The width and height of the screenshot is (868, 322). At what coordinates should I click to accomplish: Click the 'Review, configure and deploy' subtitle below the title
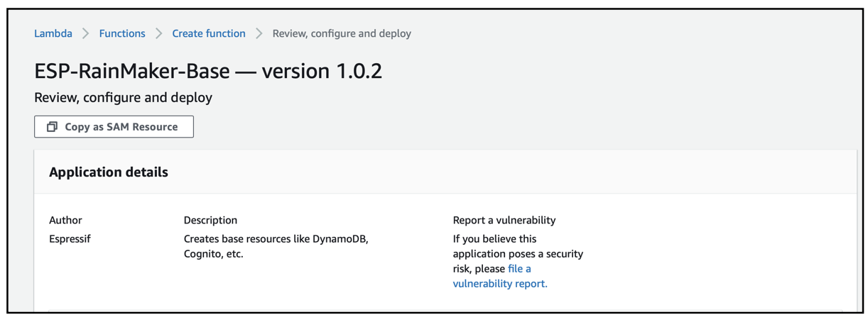point(123,97)
